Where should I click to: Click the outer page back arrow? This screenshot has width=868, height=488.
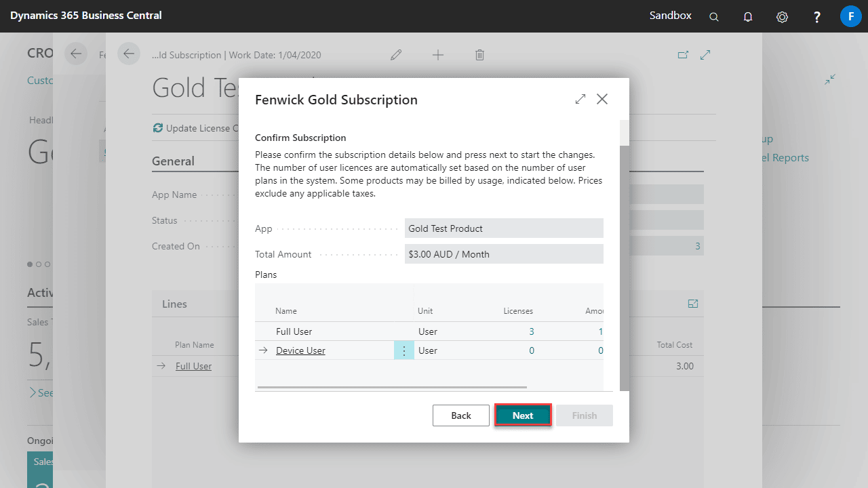(x=76, y=54)
